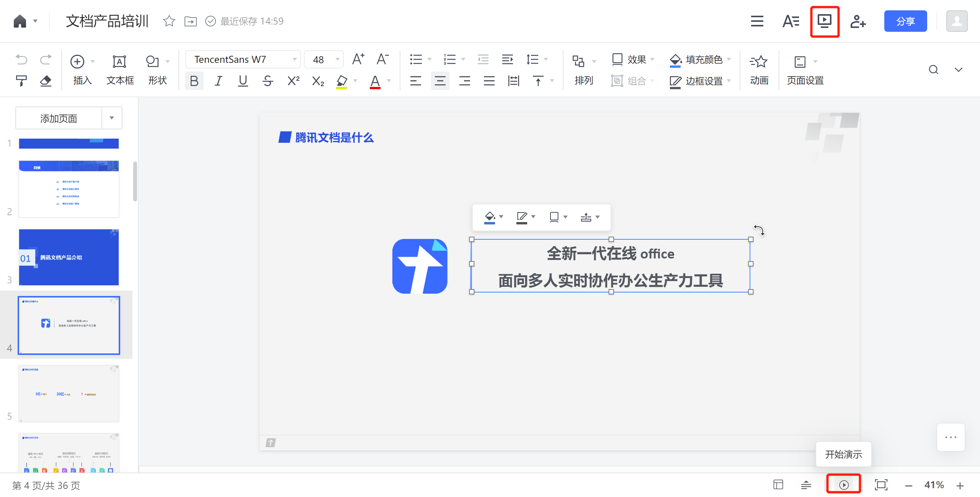Image resolution: width=980 pixels, height=497 pixels.
Task: Click the blue 分享 share button
Action: pyautogui.click(x=905, y=21)
